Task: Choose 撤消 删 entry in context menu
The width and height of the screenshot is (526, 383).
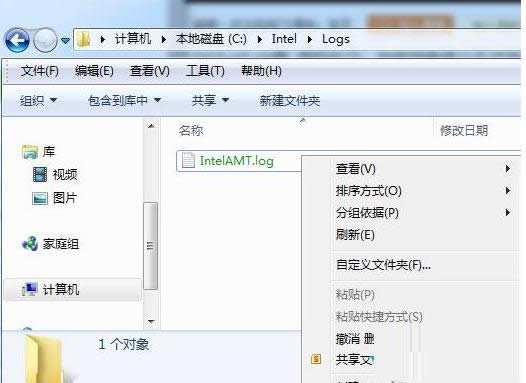Action: pos(355,339)
